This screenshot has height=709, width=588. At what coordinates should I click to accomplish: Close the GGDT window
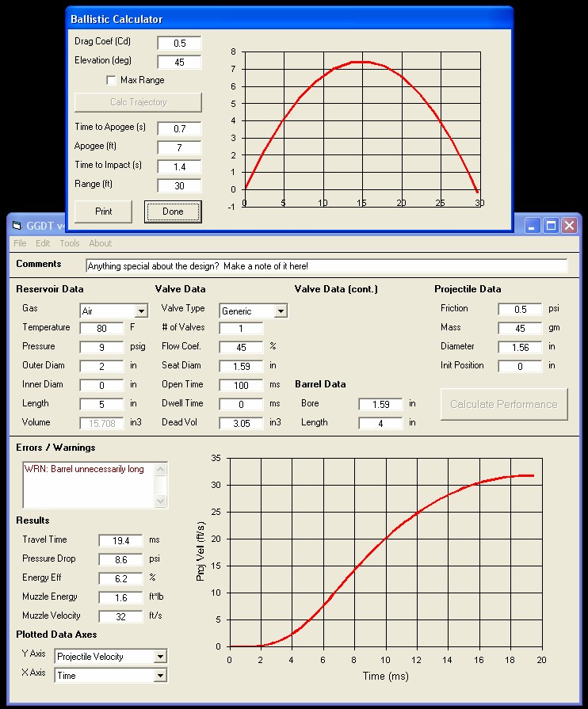point(569,225)
